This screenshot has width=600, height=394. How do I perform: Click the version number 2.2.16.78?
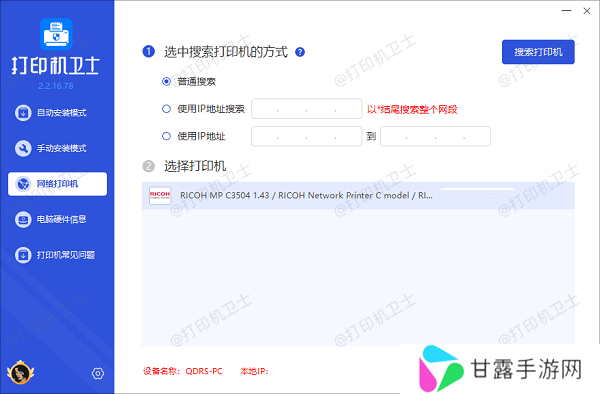pyautogui.click(x=56, y=86)
